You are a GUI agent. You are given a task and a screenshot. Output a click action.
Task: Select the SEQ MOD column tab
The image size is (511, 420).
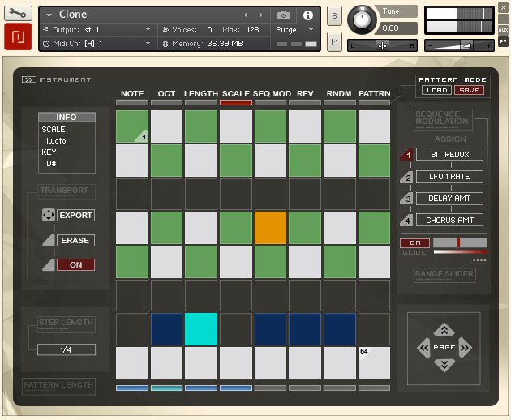pyautogui.click(x=272, y=94)
